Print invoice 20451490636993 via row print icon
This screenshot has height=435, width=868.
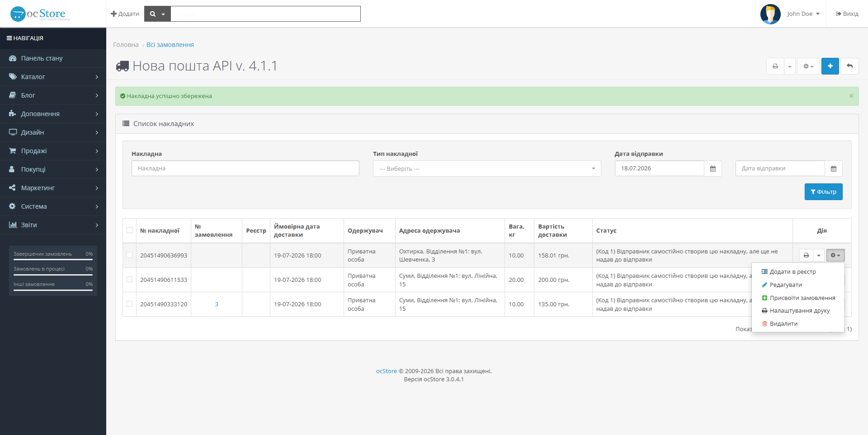click(x=806, y=255)
